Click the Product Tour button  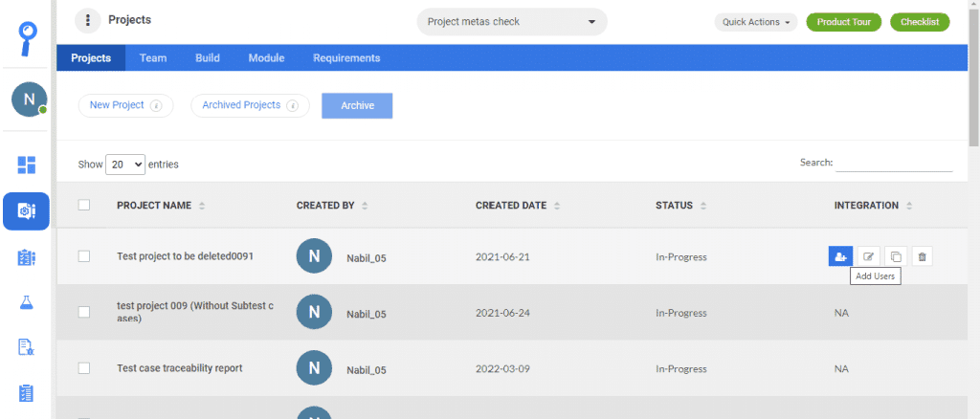point(844,22)
